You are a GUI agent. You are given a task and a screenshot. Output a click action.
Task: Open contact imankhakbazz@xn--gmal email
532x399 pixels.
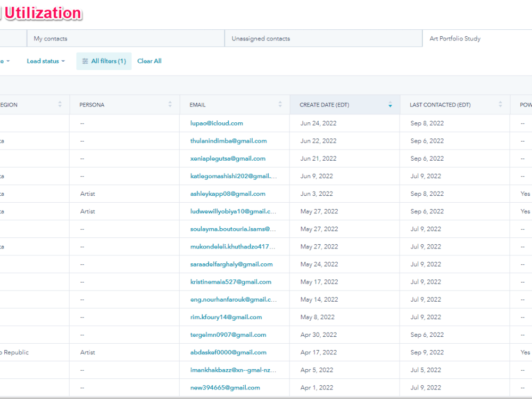tap(233, 370)
